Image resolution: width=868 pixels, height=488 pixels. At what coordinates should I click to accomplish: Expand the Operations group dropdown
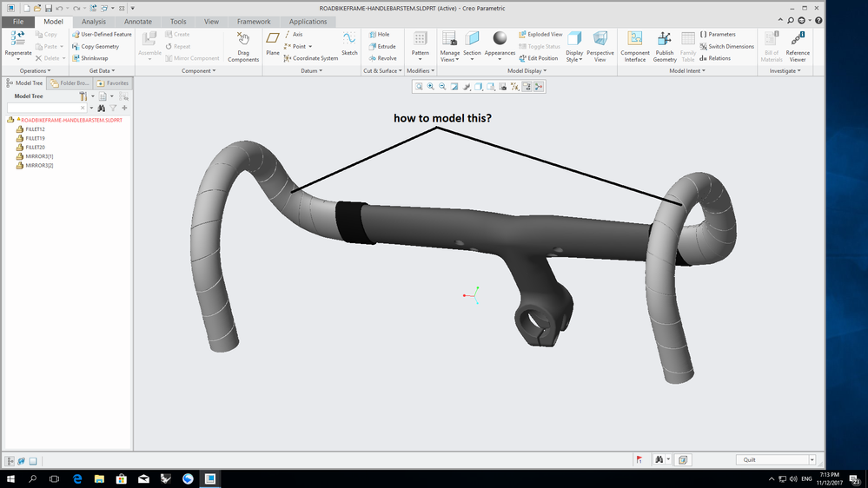[35, 71]
